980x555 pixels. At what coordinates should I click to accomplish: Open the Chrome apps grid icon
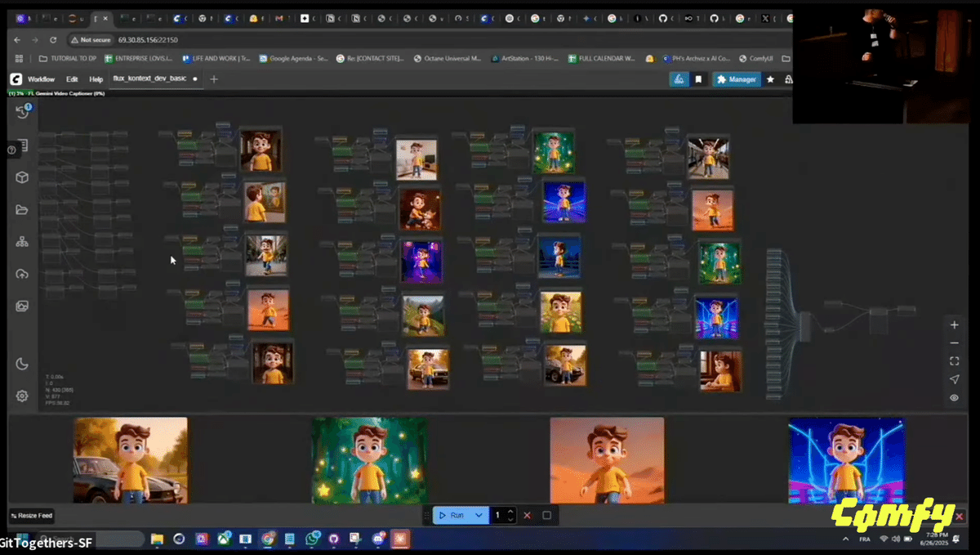click(19, 59)
